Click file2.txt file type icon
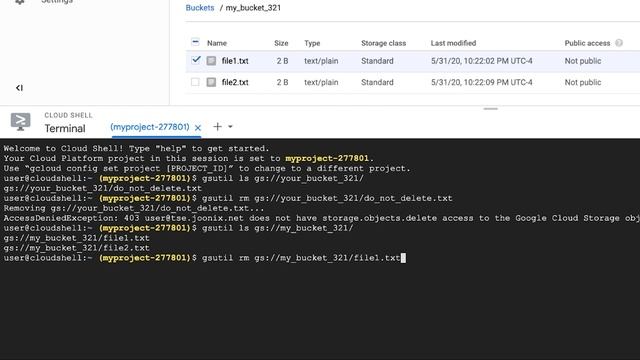Image resolution: width=640 pixels, height=360 pixels. coord(211,82)
